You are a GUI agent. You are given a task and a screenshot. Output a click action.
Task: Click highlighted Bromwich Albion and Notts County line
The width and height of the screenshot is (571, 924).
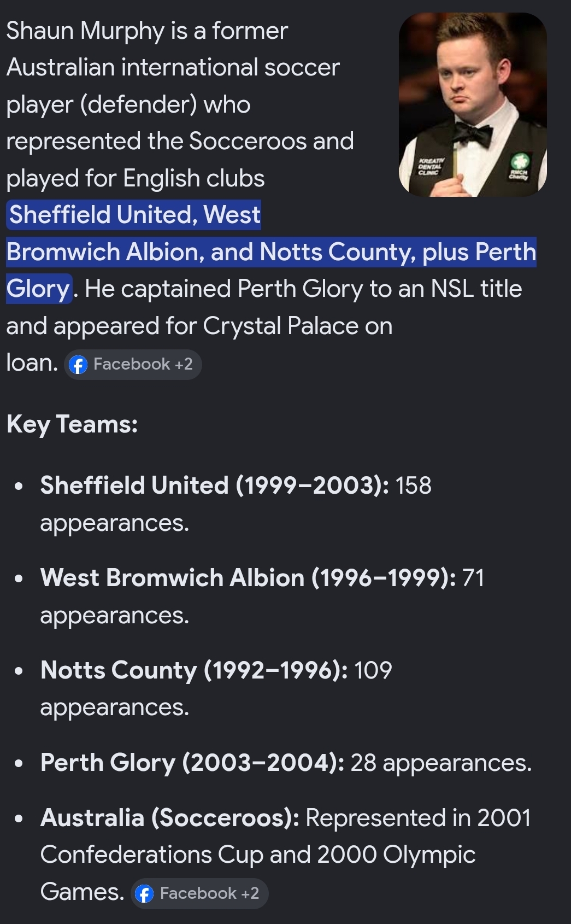[271, 252]
